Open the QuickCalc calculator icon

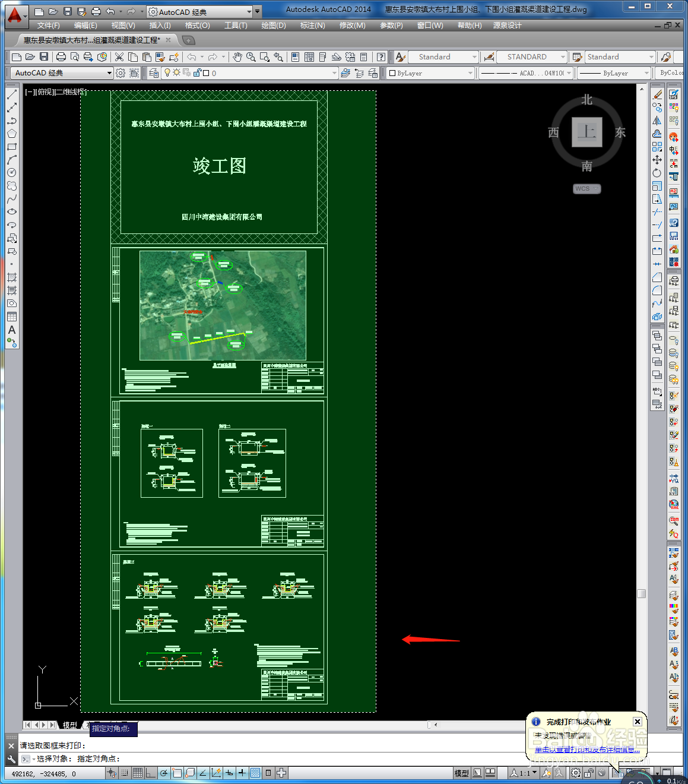point(364,57)
